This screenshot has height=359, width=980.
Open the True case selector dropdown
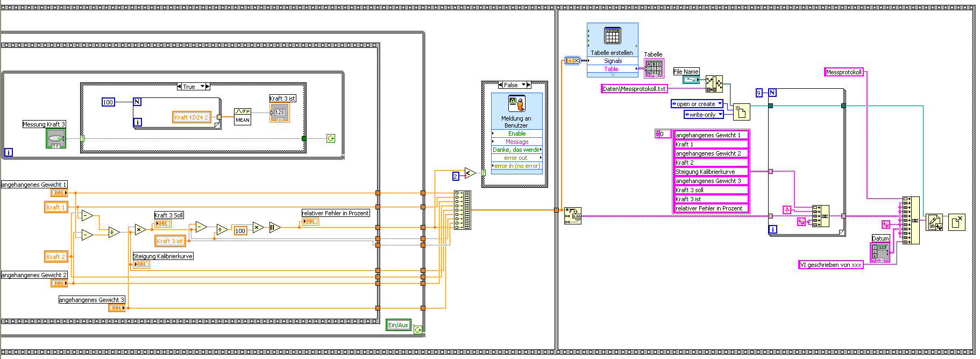pos(203,87)
